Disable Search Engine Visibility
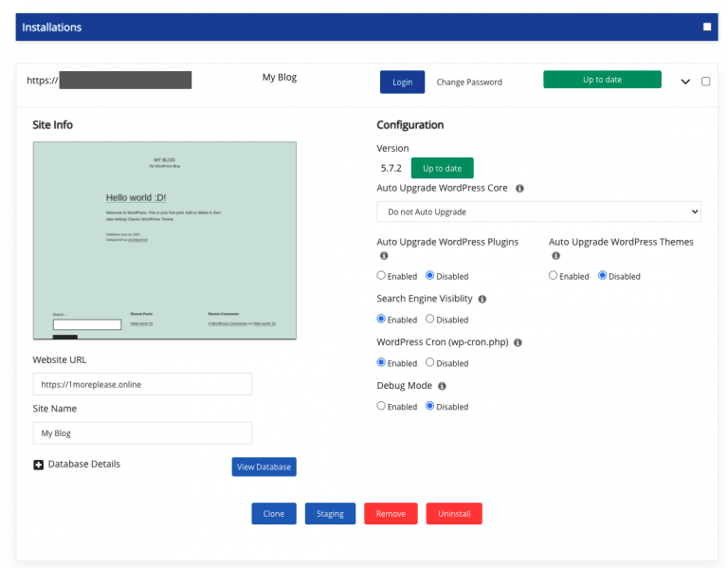This screenshot has width=728, height=568. tap(430, 320)
